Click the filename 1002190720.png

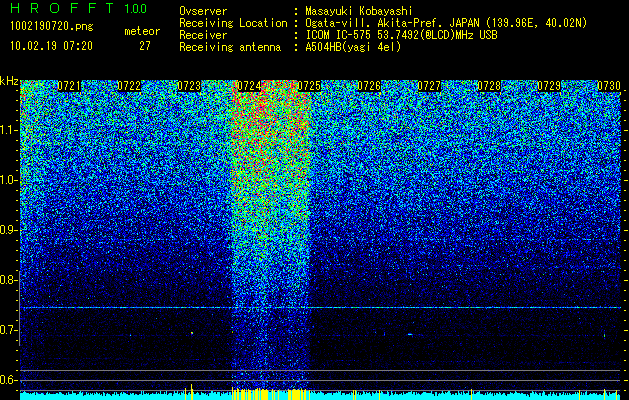coord(52,27)
